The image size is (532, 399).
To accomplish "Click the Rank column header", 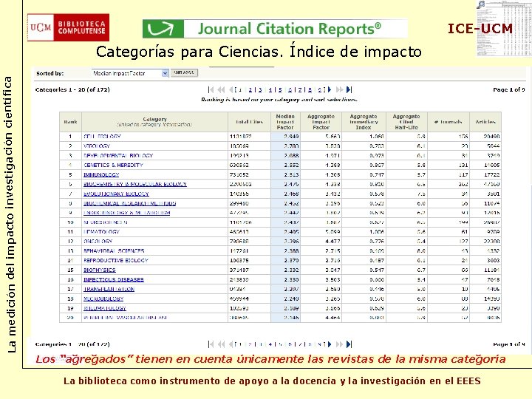I will pyautogui.click(x=70, y=122).
